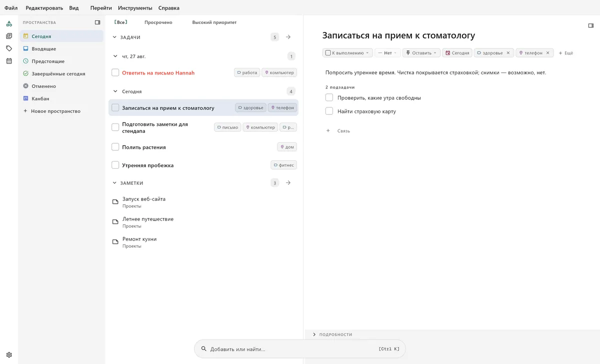
Task: Open settings gear icon
Action: point(9,355)
